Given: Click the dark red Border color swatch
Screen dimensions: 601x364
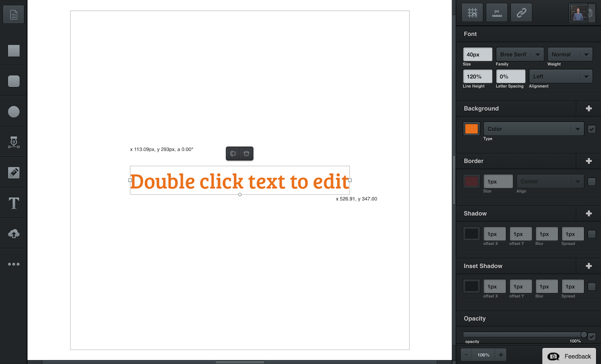Looking at the screenshot, I should coord(471,181).
